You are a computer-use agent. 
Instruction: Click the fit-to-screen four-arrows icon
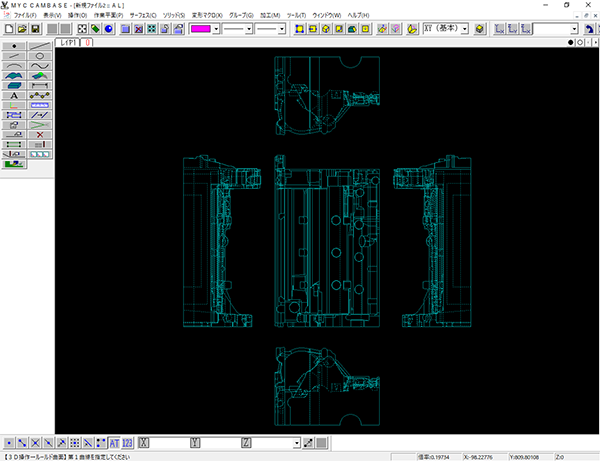[x=82, y=29]
